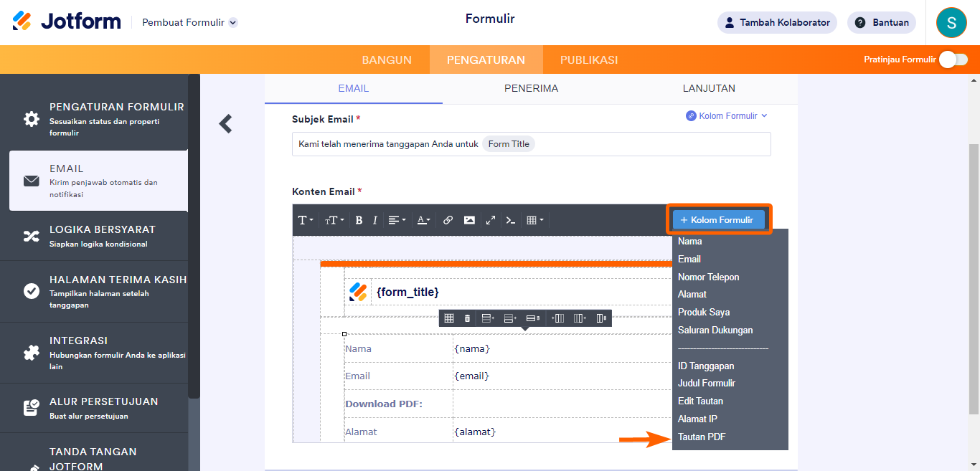Click the Jotform logo

click(67, 21)
